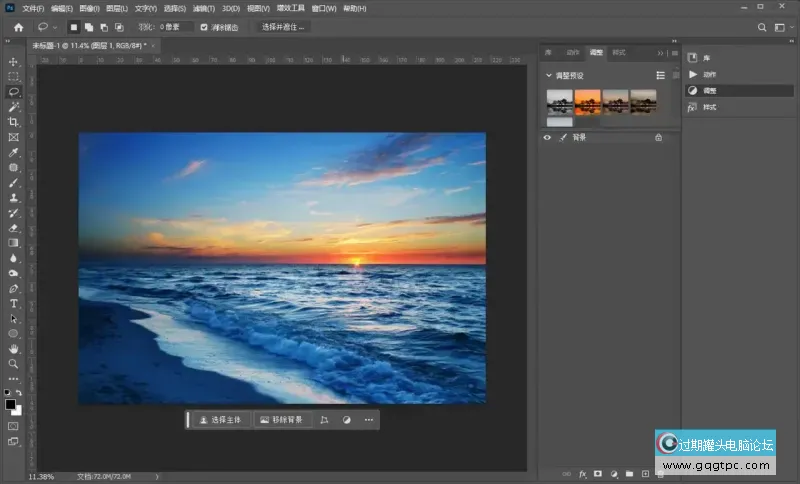Select the Blur tool
The width and height of the screenshot is (800, 484).
(x=13, y=258)
